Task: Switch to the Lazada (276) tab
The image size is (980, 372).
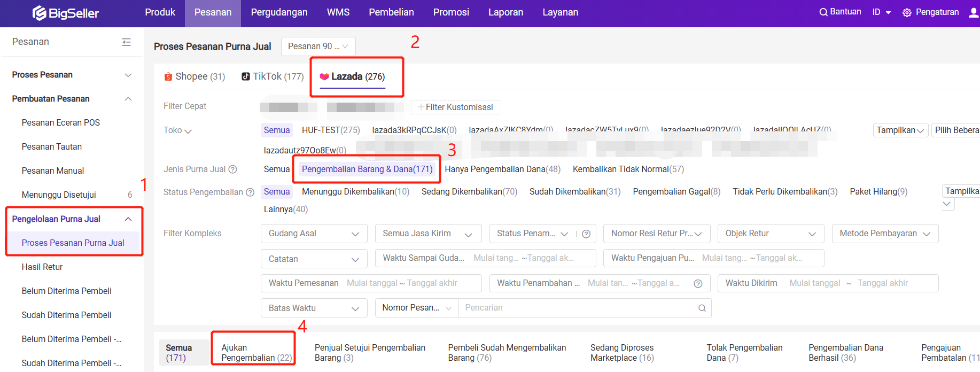Action: pyautogui.click(x=352, y=76)
